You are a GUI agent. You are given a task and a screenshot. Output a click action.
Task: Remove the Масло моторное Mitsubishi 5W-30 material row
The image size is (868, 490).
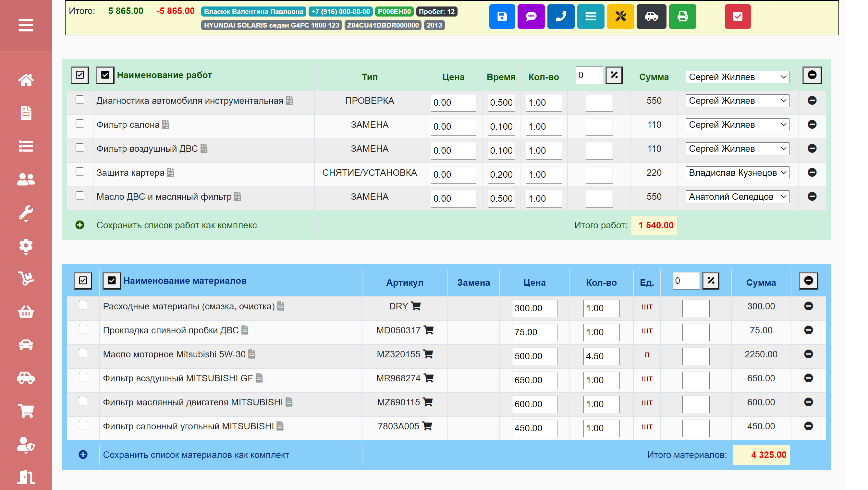click(x=808, y=353)
